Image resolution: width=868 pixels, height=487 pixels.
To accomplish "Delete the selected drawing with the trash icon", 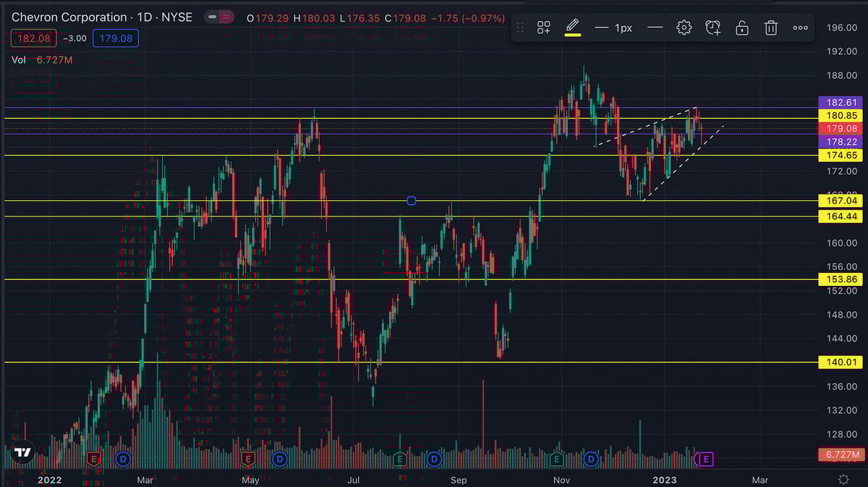I will point(771,27).
